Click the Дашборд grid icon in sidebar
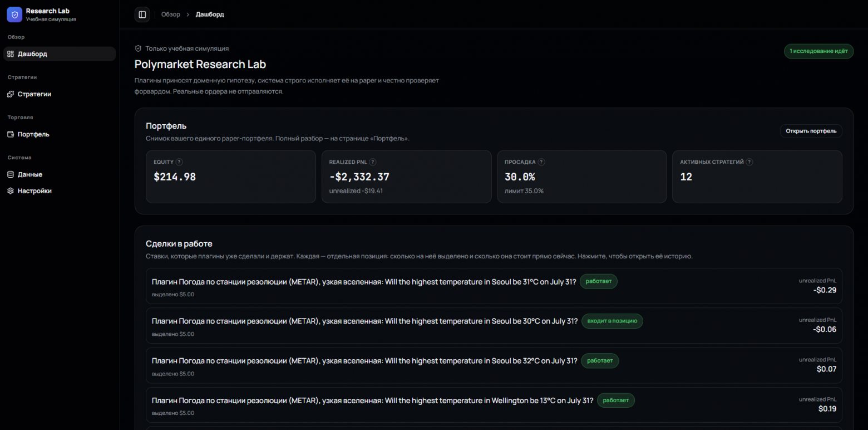 pos(11,54)
